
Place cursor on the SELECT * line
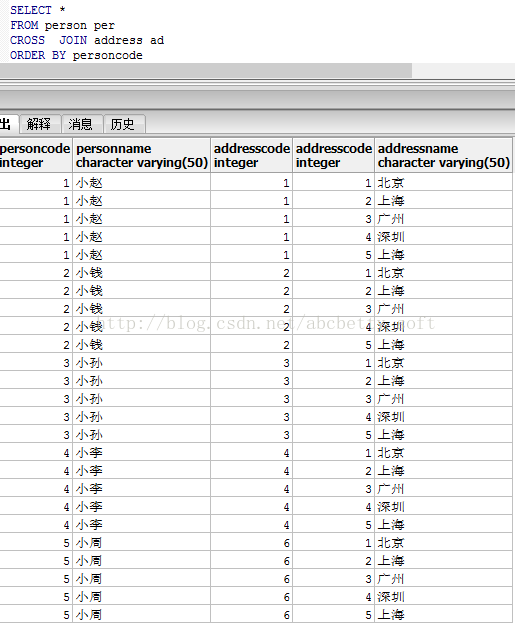37,10
